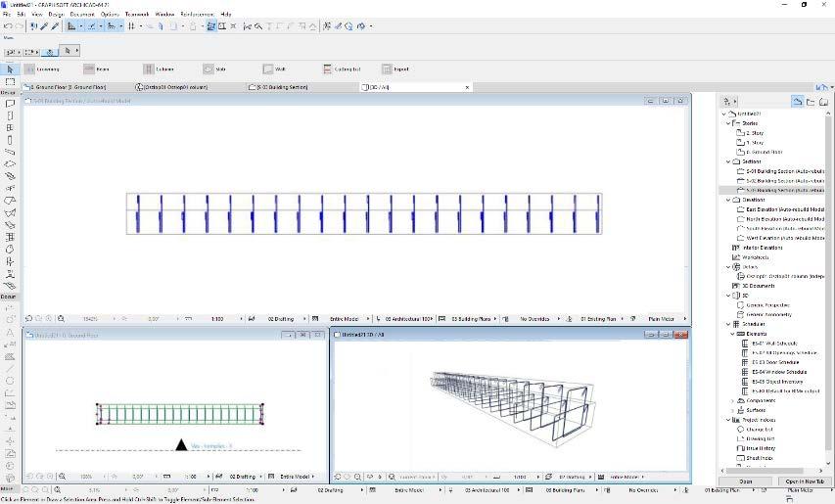Image resolution: width=835 pixels, height=504 pixels.
Task: Open the Cutting list tool
Action: 342,69
